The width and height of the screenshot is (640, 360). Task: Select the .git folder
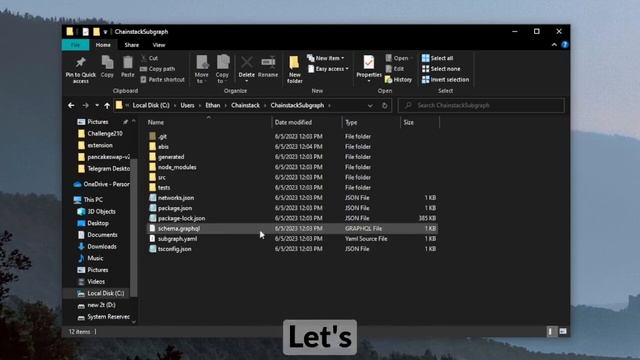point(162,136)
